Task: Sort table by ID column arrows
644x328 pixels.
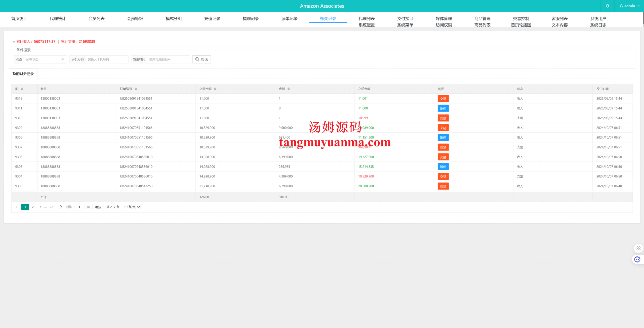Action: click(22, 89)
